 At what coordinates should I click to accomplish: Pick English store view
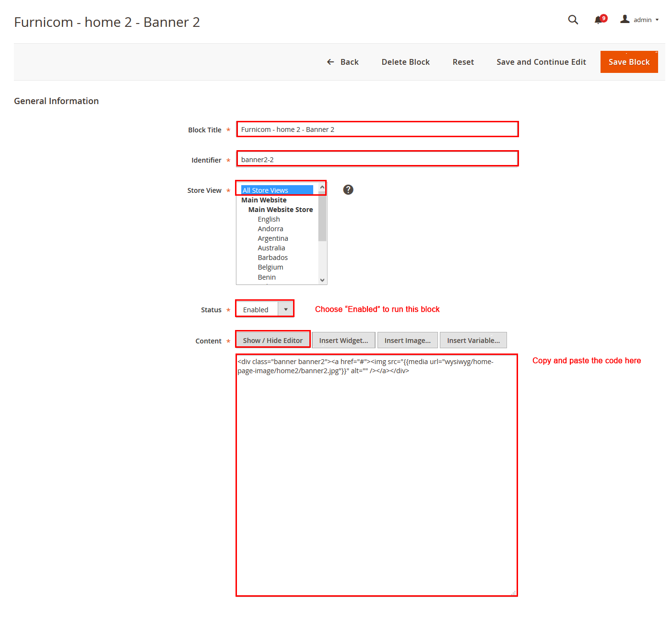click(x=269, y=219)
